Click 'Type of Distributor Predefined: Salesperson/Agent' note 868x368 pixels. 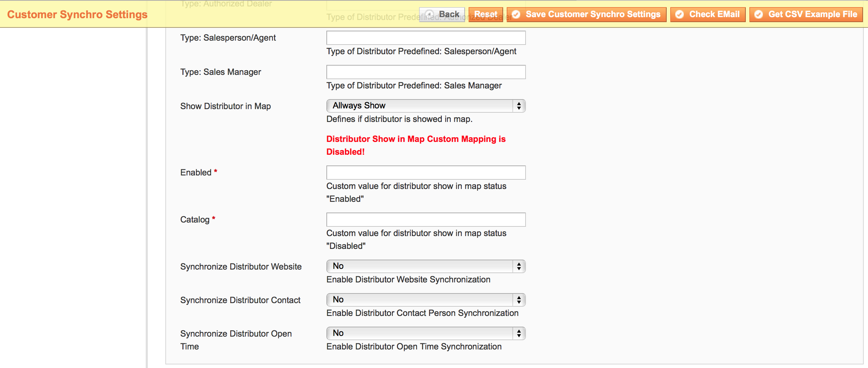pyautogui.click(x=421, y=51)
